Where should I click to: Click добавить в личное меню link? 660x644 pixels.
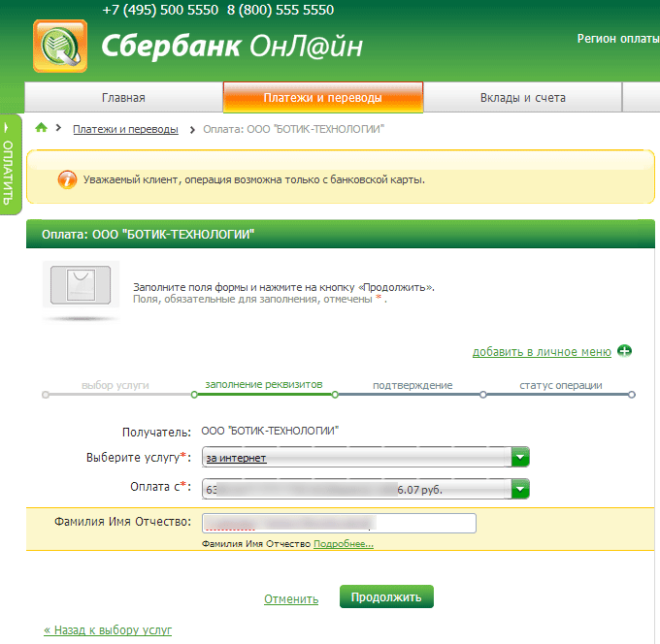(x=542, y=352)
